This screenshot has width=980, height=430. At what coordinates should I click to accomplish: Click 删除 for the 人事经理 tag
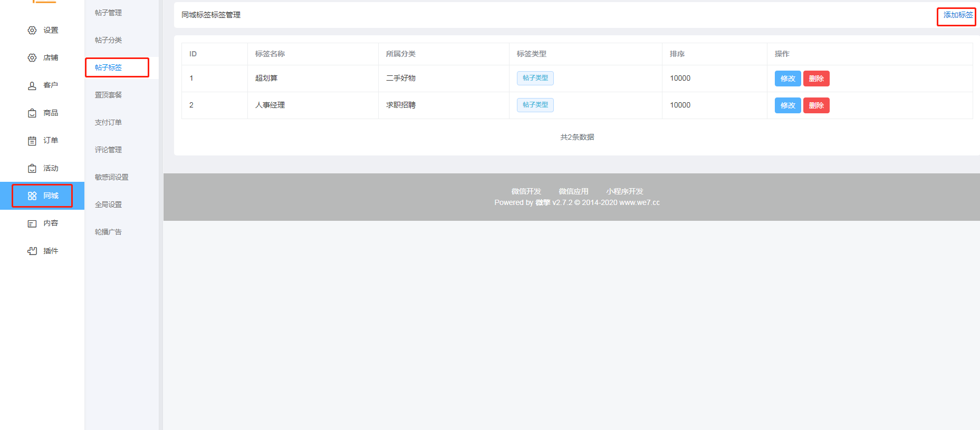(816, 105)
